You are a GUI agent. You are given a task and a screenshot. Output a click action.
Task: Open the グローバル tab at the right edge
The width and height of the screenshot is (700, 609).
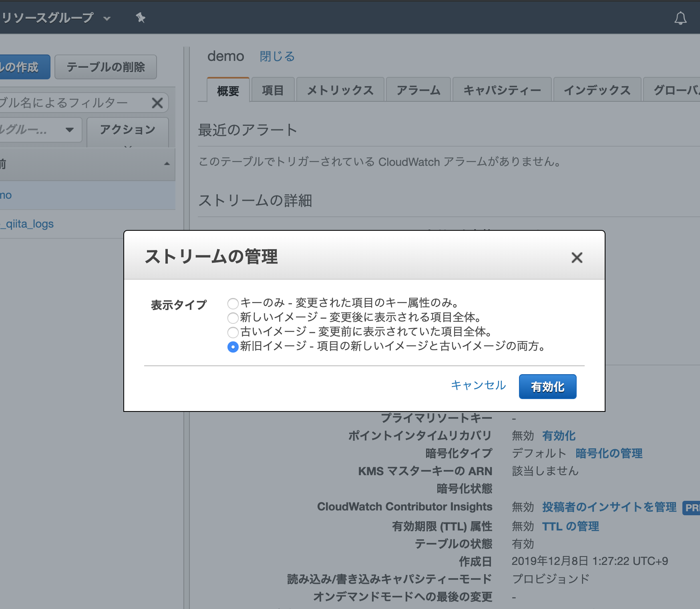pos(672,90)
